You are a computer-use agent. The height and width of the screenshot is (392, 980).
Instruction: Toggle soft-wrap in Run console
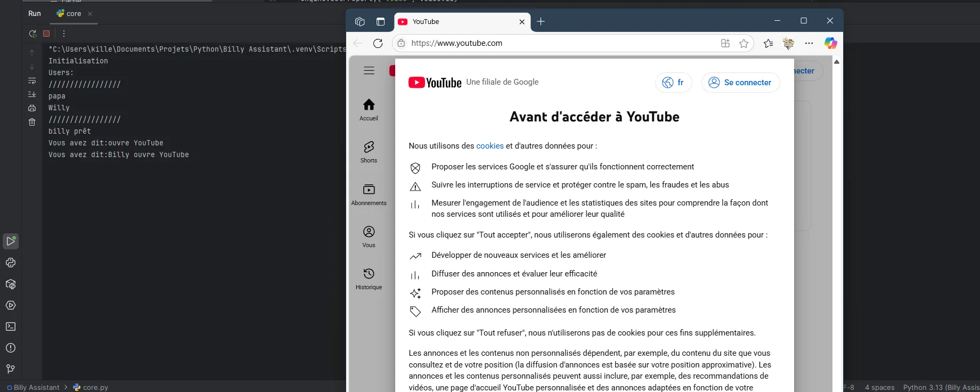(32, 81)
